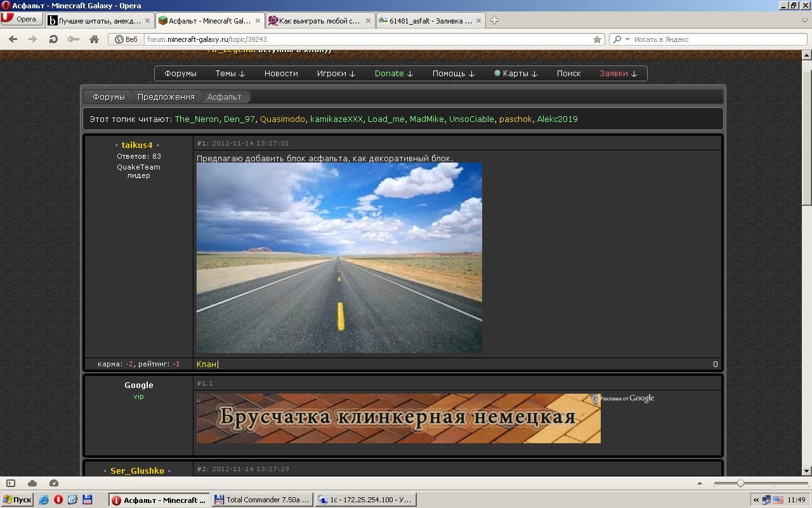Open the Брусчатка клинкерная немецкая ad banner
The height and width of the screenshot is (508, 812).
[398, 418]
